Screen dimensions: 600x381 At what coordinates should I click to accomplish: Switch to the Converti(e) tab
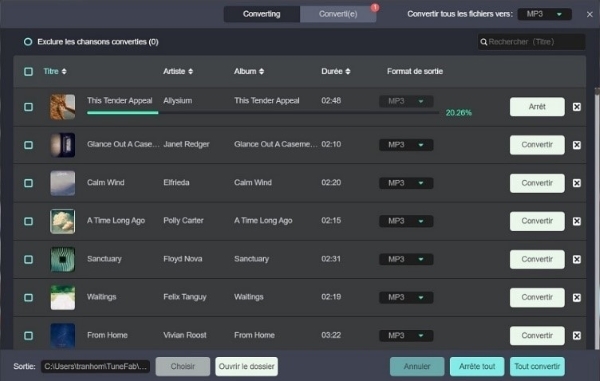point(338,14)
